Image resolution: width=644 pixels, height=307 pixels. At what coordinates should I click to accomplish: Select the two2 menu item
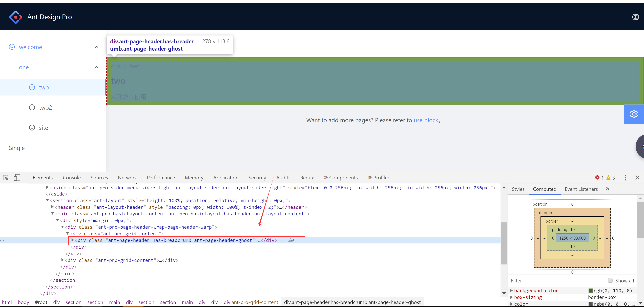tap(45, 108)
